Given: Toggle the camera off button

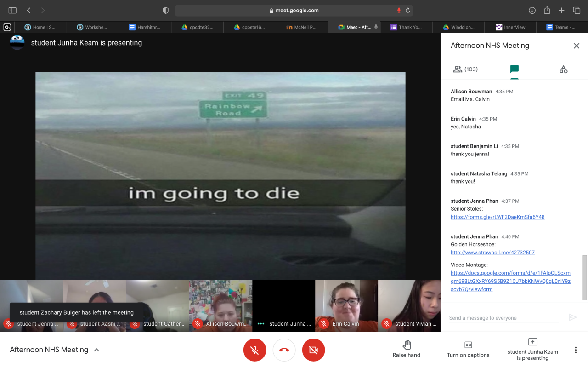Looking at the screenshot, I should tap(313, 350).
